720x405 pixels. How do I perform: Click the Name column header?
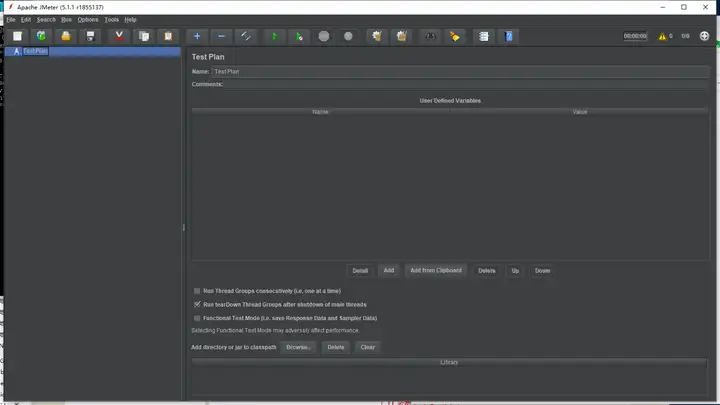click(x=321, y=112)
